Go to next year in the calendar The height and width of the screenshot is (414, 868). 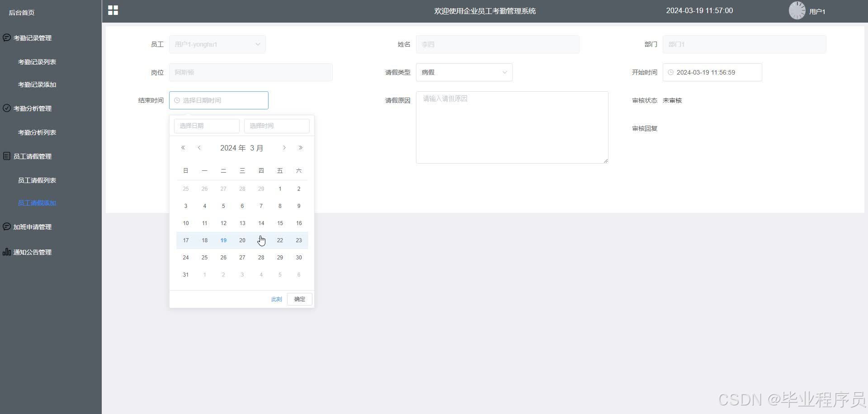[301, 148]
